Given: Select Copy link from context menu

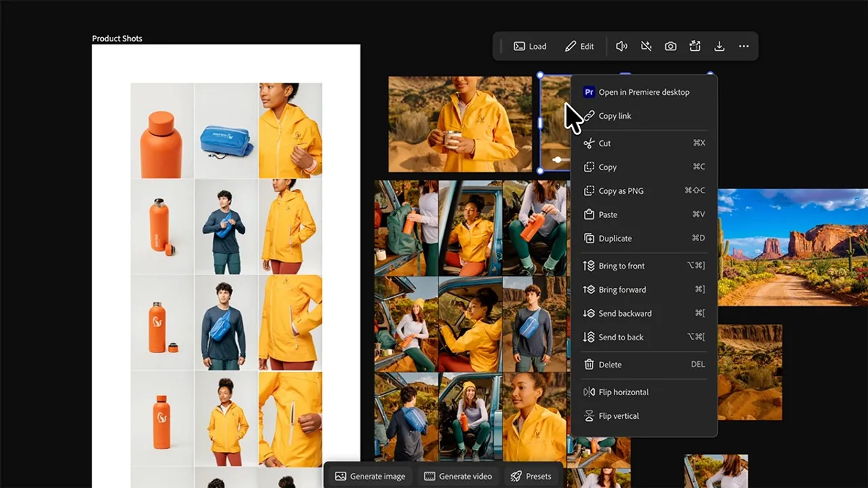Looking at the screenshot, I should (x=614, y=116).
